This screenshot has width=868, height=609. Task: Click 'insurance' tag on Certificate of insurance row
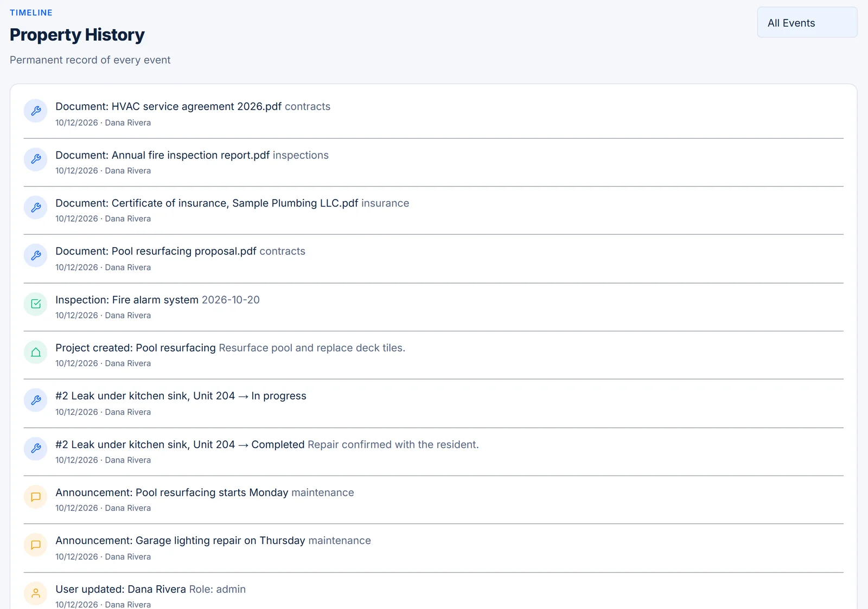pos(385,203)
